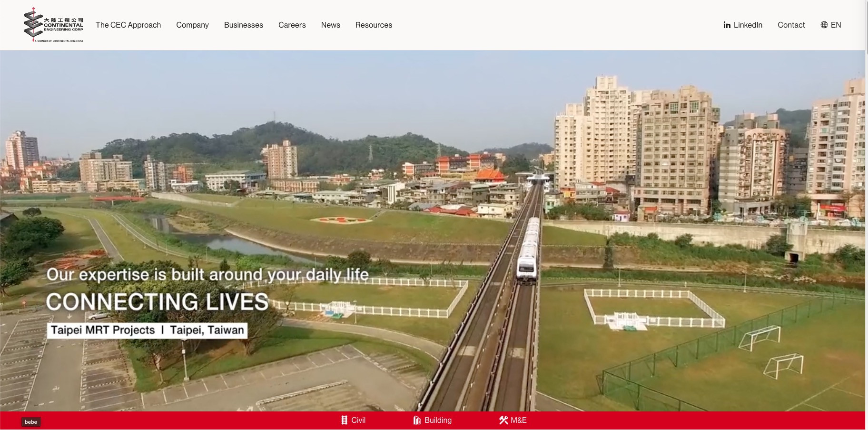Select the Civil category label
This screenshot has width=868, height=430.
point(358,420)
